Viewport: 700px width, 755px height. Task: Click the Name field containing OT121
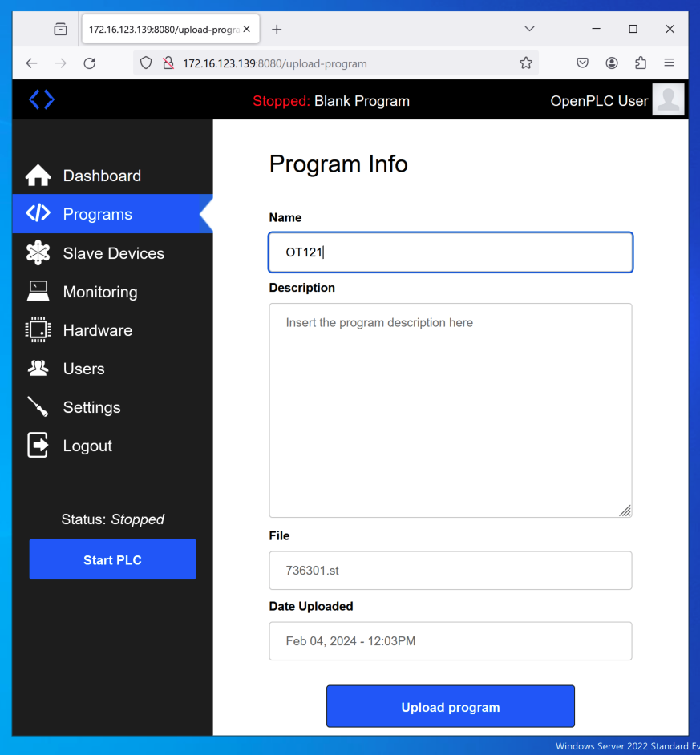(x=451, y=252)
